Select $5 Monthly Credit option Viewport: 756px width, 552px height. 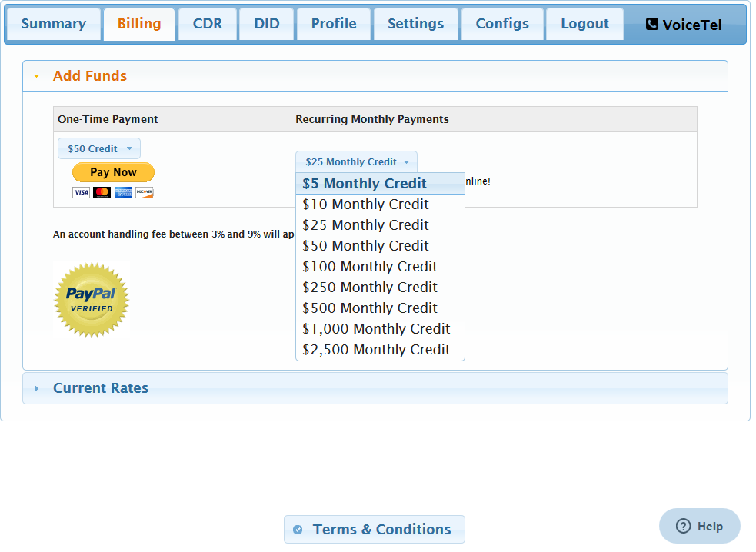click(x=380, y=184)
